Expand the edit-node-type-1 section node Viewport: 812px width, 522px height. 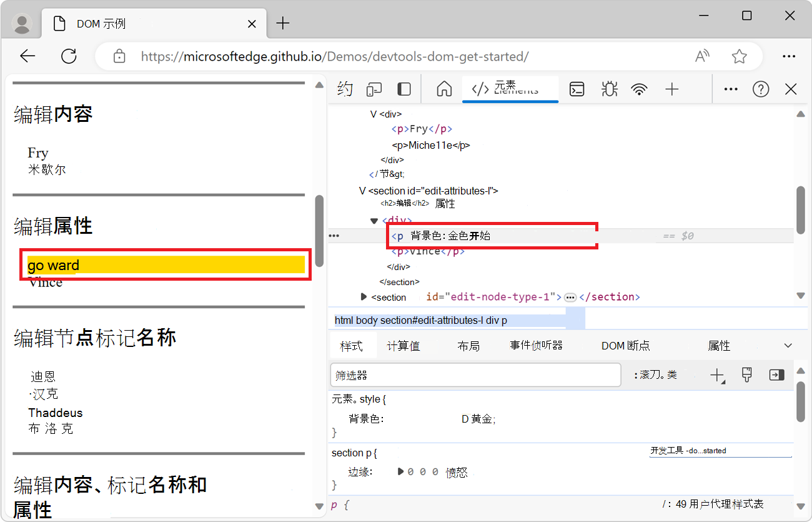click(x=364, y=296)
